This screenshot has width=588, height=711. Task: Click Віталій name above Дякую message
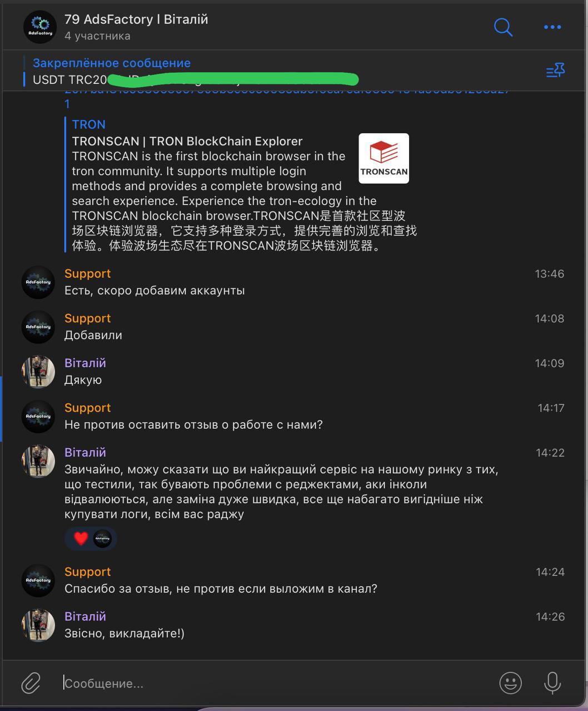click(85, 363)
